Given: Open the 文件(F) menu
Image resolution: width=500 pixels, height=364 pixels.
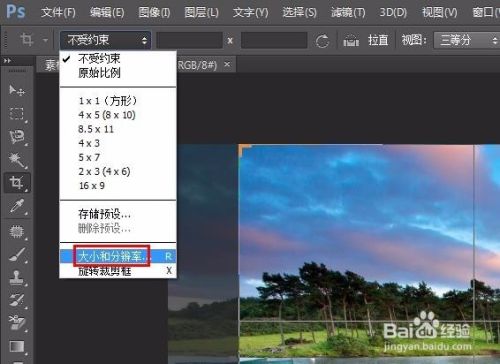Looking at the screenshot, I should 58,13.
